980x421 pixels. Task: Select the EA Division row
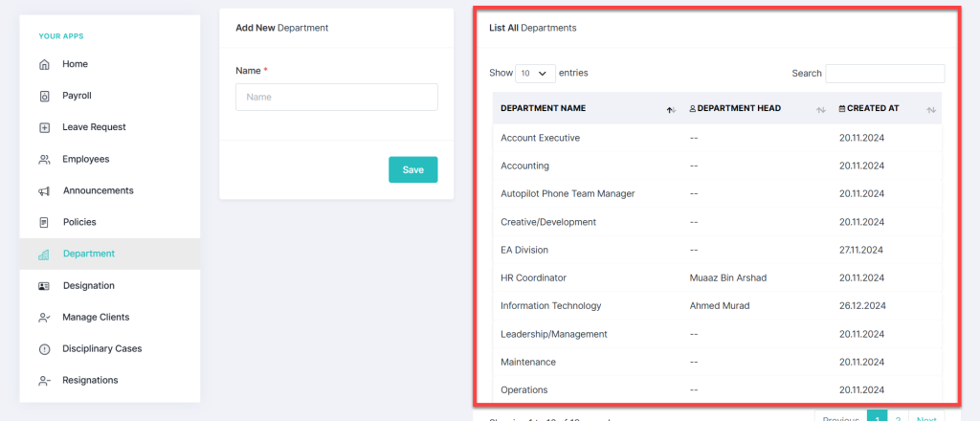(717, 250)
